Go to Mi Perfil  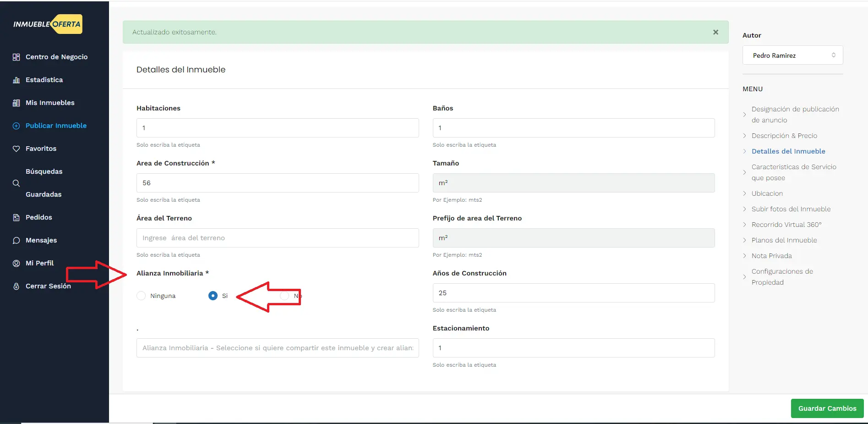39,263
